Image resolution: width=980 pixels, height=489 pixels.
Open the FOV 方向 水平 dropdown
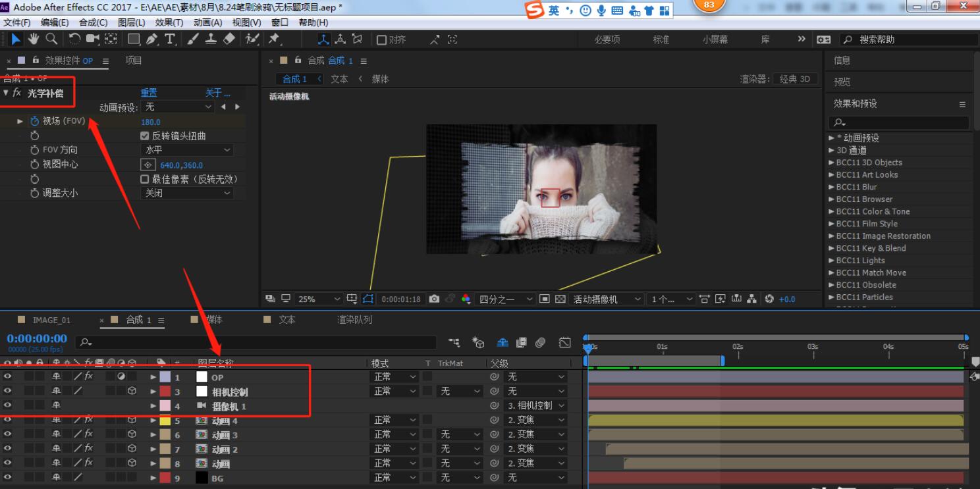click(187, 150)
